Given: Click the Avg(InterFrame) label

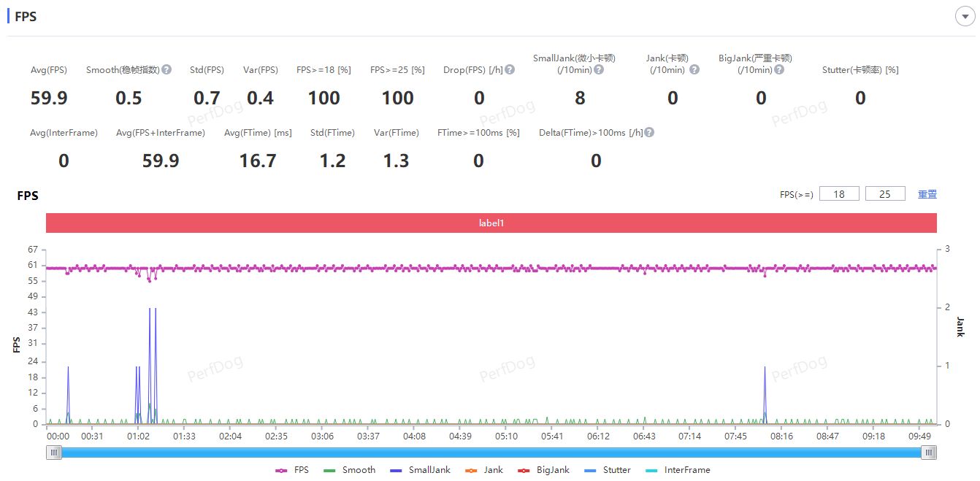Looking at the screenshot, I should coord(64,133).
